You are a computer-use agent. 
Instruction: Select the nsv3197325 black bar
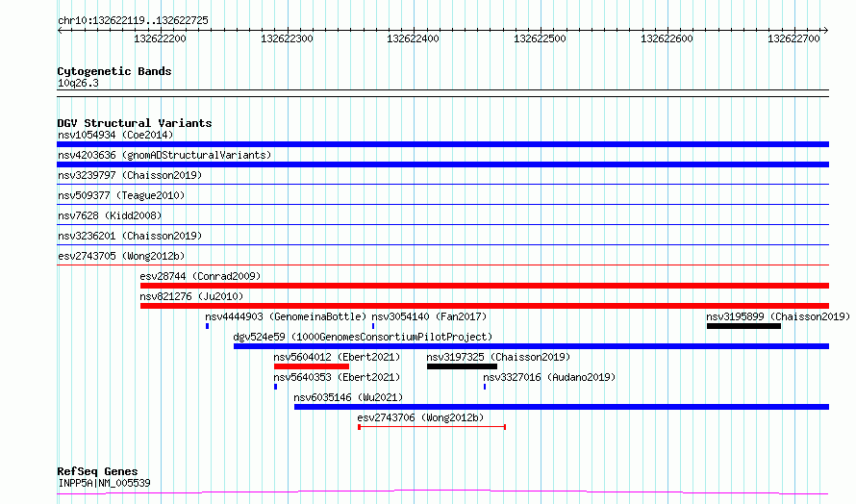(462, 366)
